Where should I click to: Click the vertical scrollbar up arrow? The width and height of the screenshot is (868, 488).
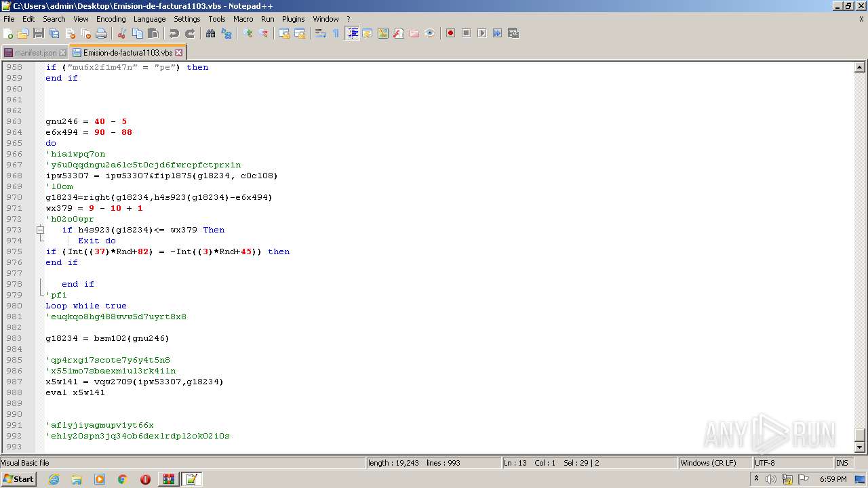[860, 67]
